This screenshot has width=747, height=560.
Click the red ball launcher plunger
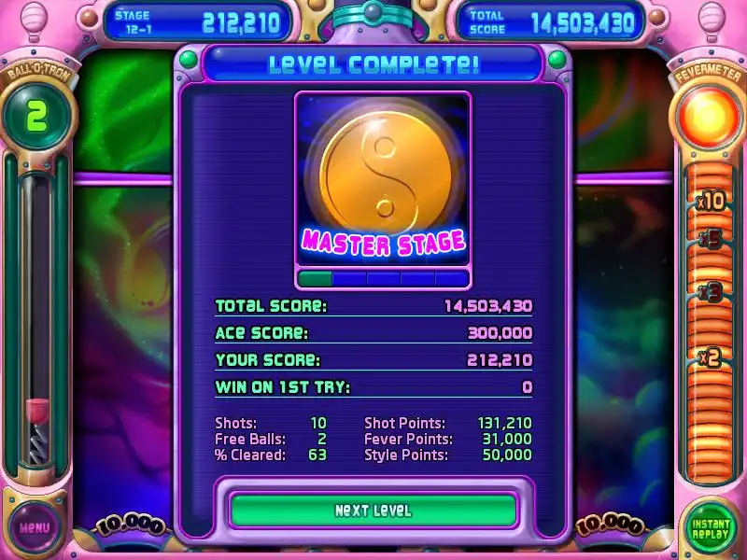coord(37,431)
